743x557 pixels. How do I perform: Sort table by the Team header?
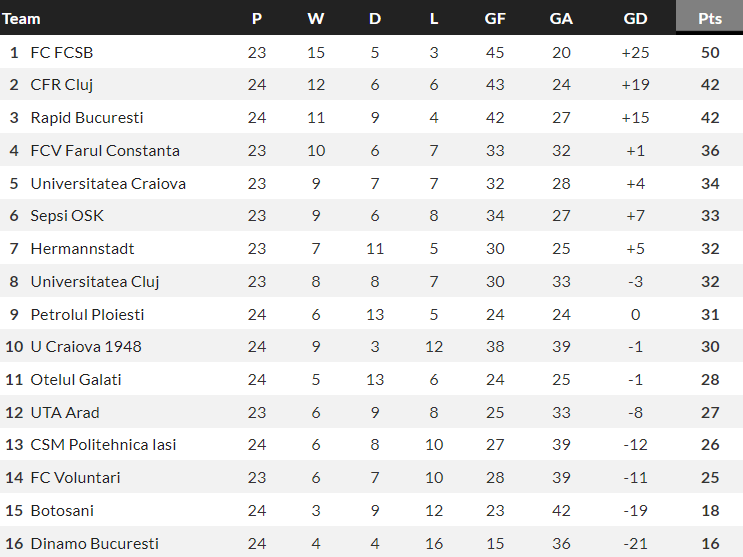(22, 18)
